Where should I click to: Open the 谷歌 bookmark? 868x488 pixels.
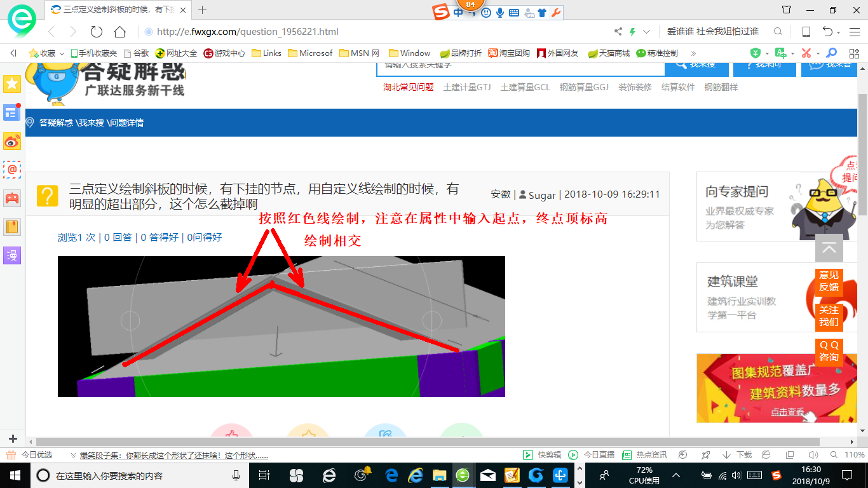[136, 53]
